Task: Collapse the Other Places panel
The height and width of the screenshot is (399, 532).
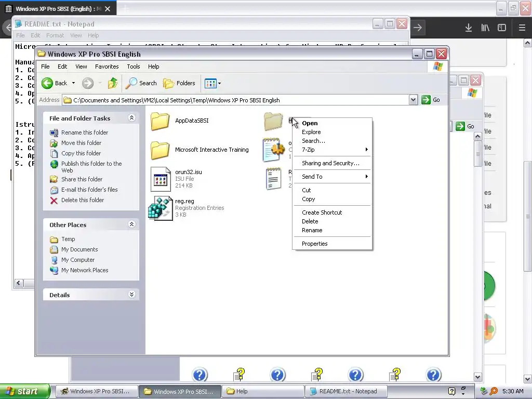Action: click(x=131, y=224)
